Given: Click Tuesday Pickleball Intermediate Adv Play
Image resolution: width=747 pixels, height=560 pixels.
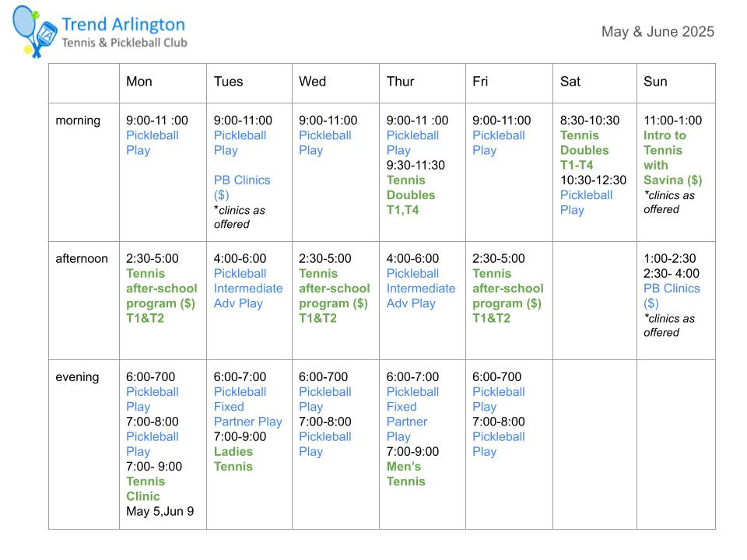Looking at the screenshot, I should [x=247, y=288].
